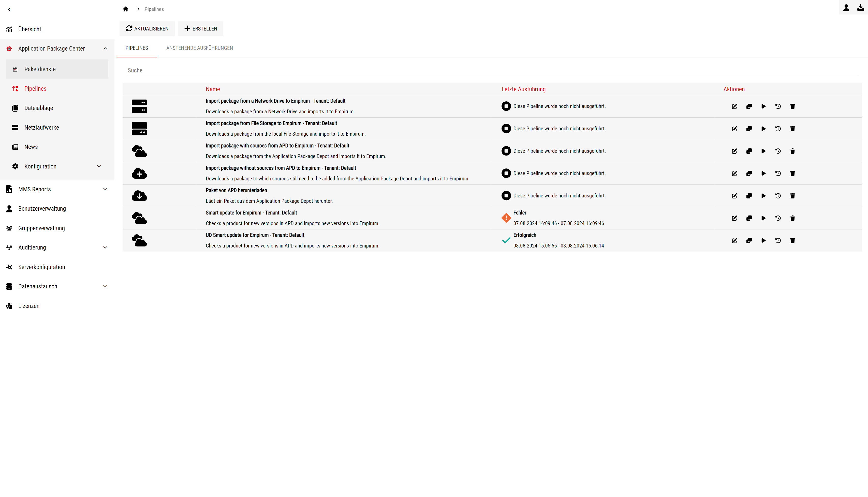The height and width of the screenshot is (497, 868).
Task: Click the 'Fehler' status text
Action: [520, 213]
